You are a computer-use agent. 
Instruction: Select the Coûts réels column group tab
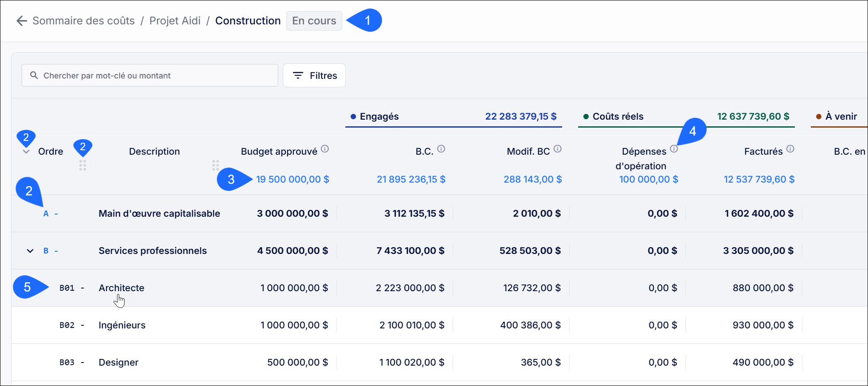(x=686, y=117)
